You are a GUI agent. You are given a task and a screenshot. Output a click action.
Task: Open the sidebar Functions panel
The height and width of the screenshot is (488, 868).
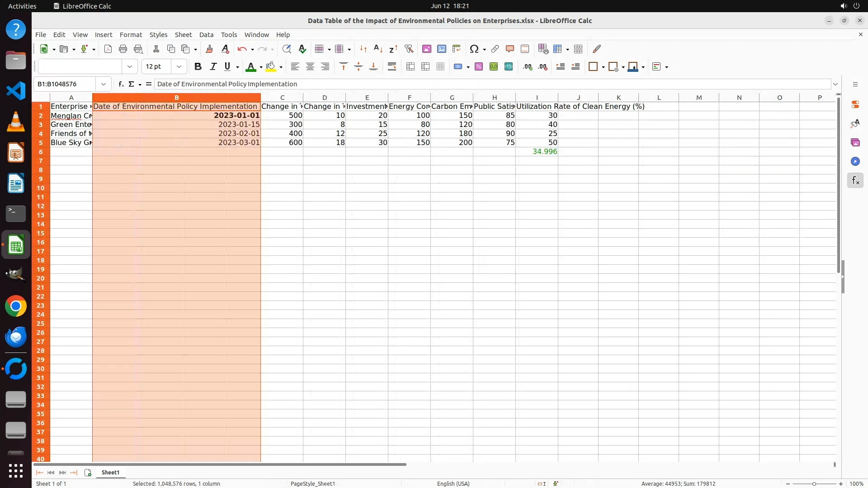click(855, 181)
